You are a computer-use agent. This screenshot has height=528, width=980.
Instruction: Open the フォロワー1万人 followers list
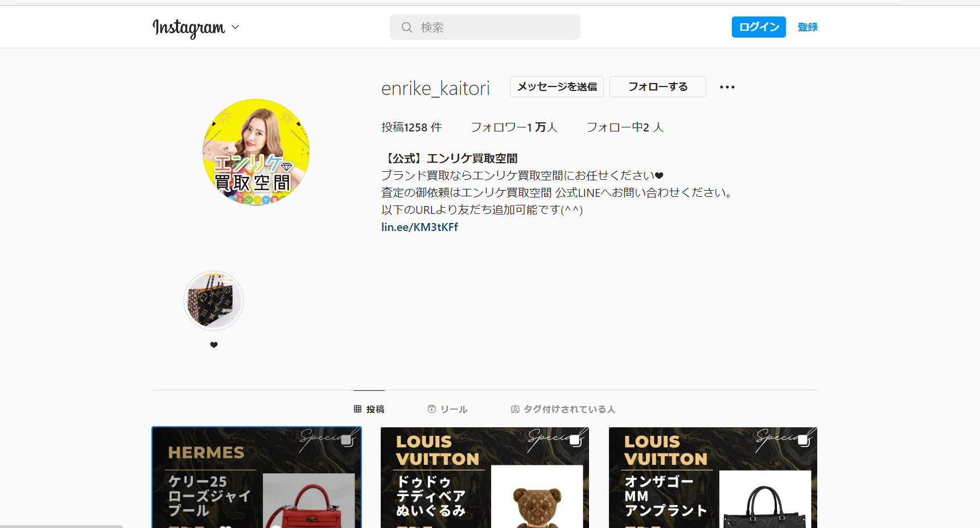click(x=514, y=127)
